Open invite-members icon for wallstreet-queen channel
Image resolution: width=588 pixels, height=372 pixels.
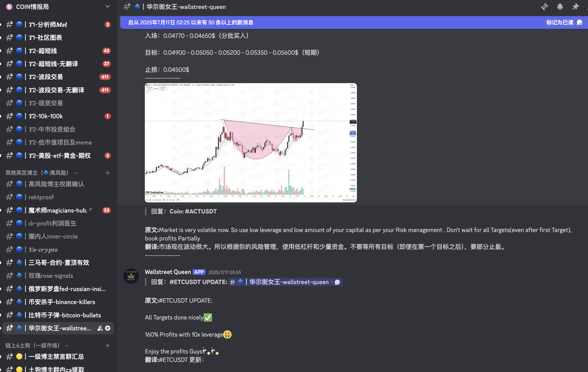100,328
